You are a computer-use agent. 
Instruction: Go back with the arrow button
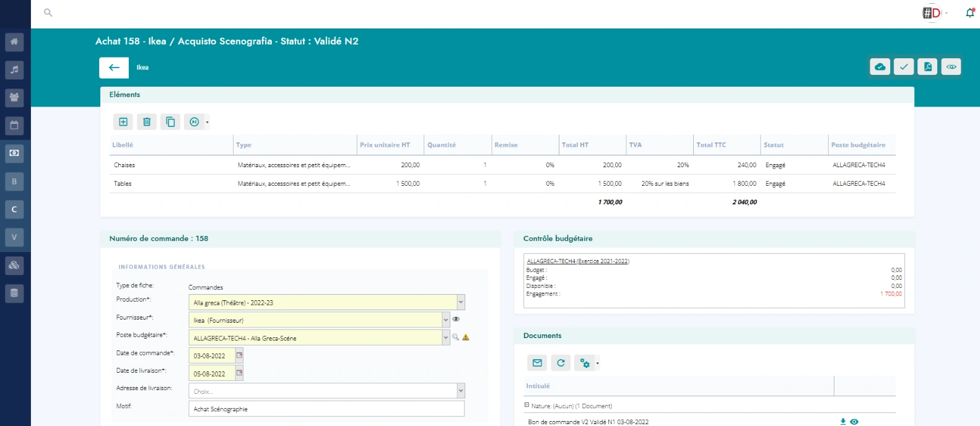(x=114, y=67)
